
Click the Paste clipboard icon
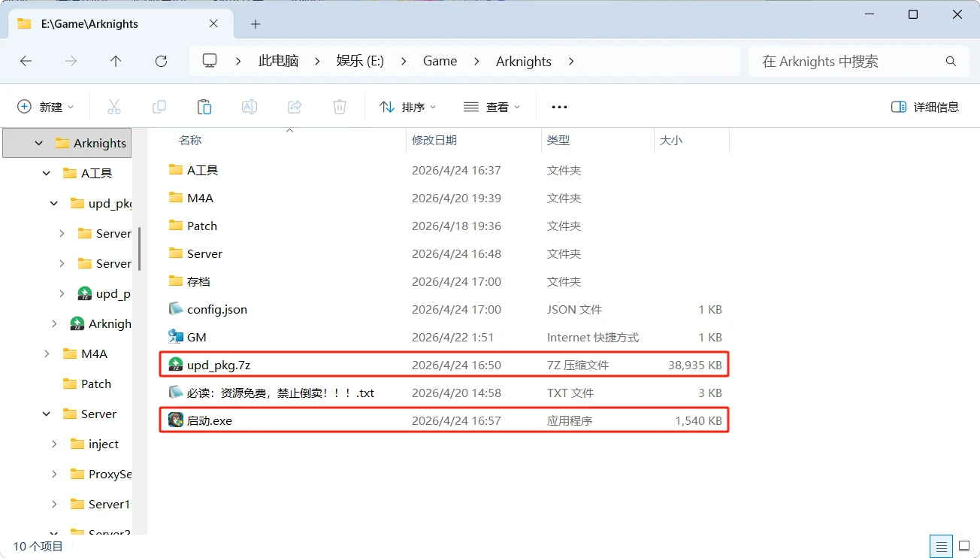[204, 107]
